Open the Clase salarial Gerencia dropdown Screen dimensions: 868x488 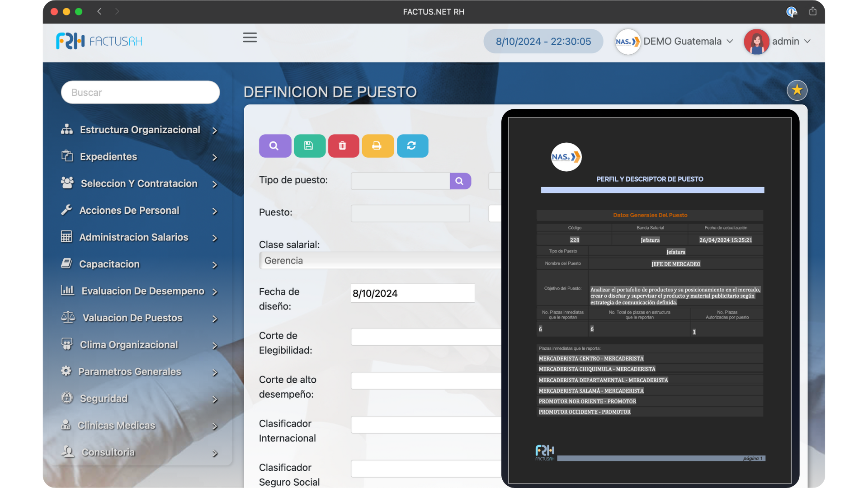[380, 261]
